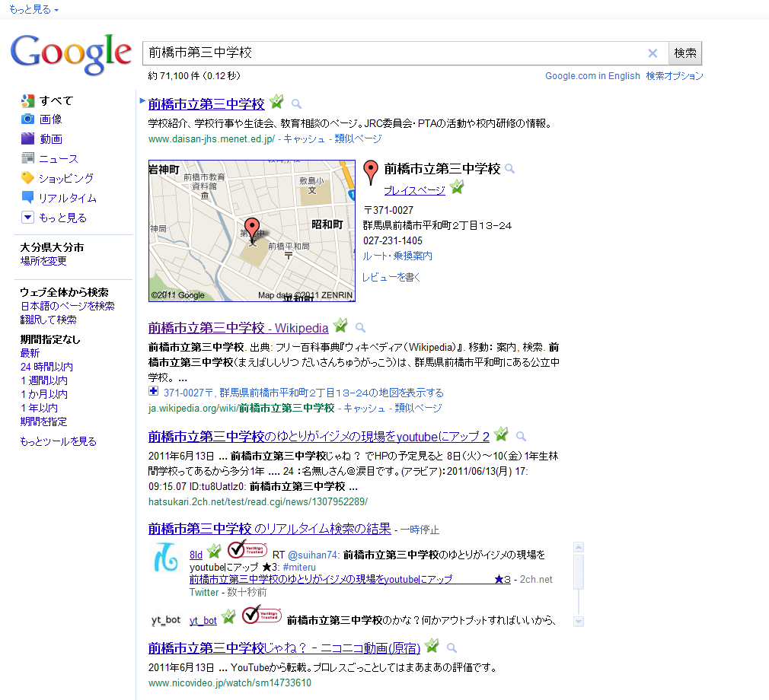Click green star icon beside プレイスページ
Image resolution: width=769 pixels, height=700 pixels.
click(x=457, y=186)
